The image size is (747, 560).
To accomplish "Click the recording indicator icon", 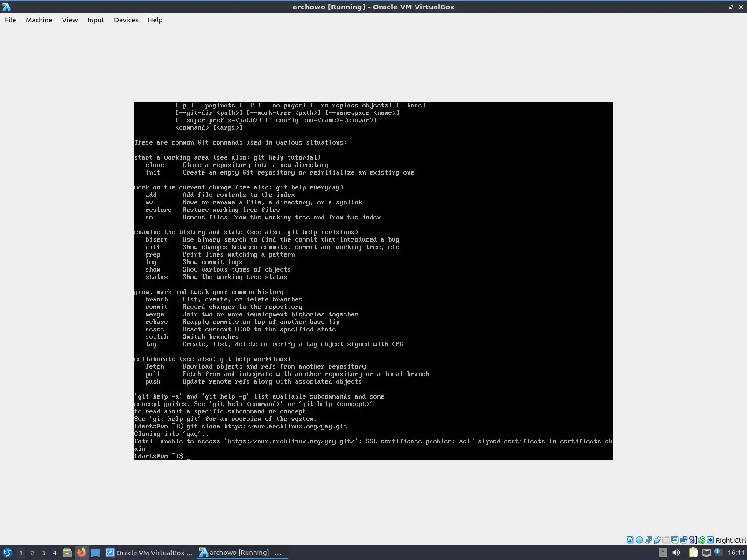I will coord(684,540).
